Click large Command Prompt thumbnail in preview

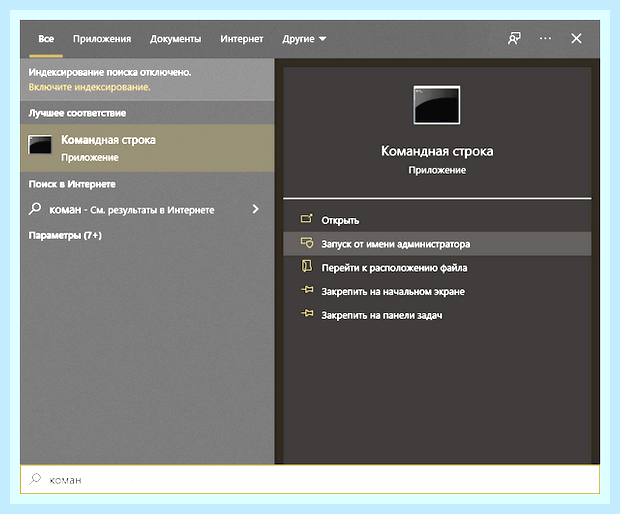pyautogui.click(x=437, y=105)
